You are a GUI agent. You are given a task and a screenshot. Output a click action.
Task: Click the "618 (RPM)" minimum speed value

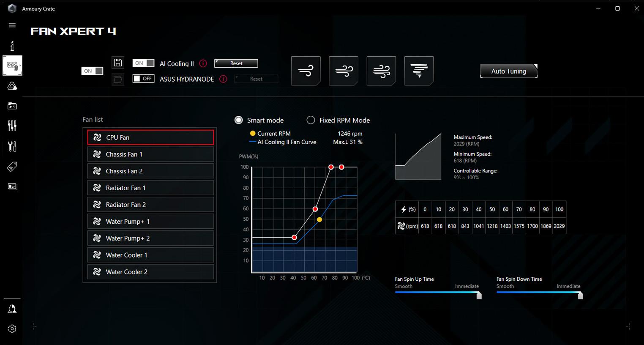(x=465, y=161)
